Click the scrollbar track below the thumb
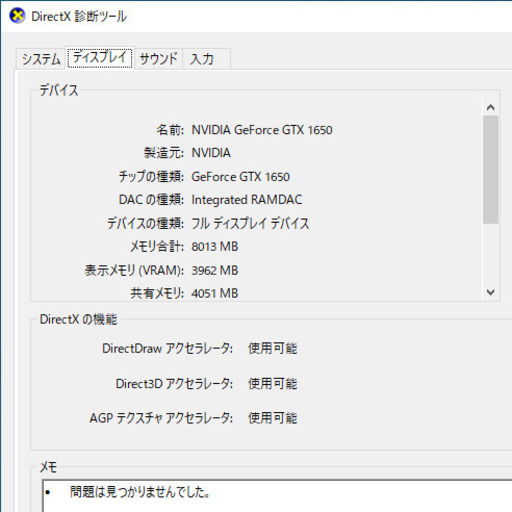The image size is (512, 512). (490, 254)
